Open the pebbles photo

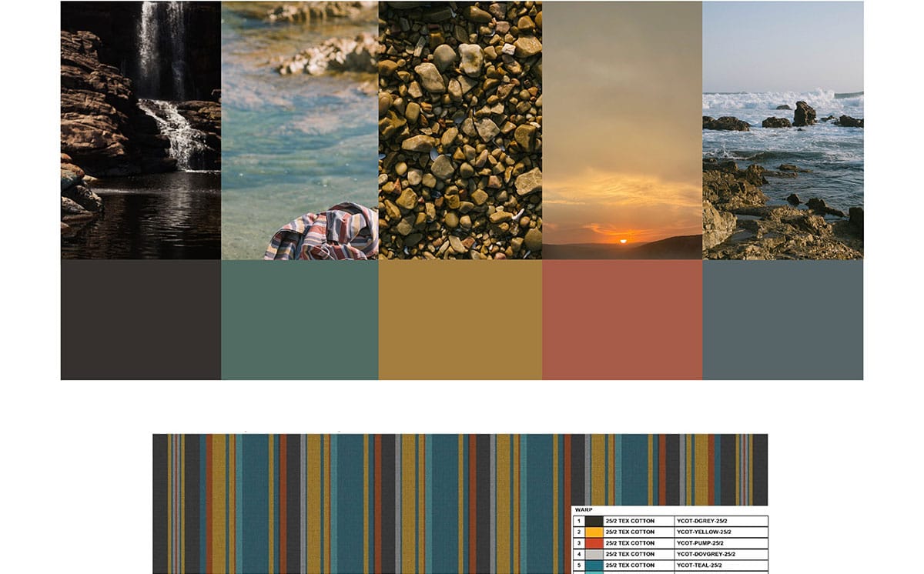coord(460,130)
